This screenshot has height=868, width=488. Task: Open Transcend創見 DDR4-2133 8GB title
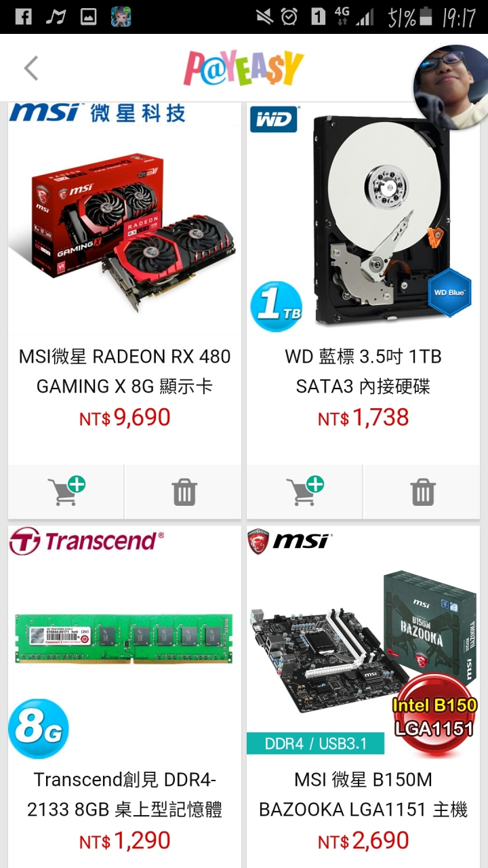coord(125,794)
